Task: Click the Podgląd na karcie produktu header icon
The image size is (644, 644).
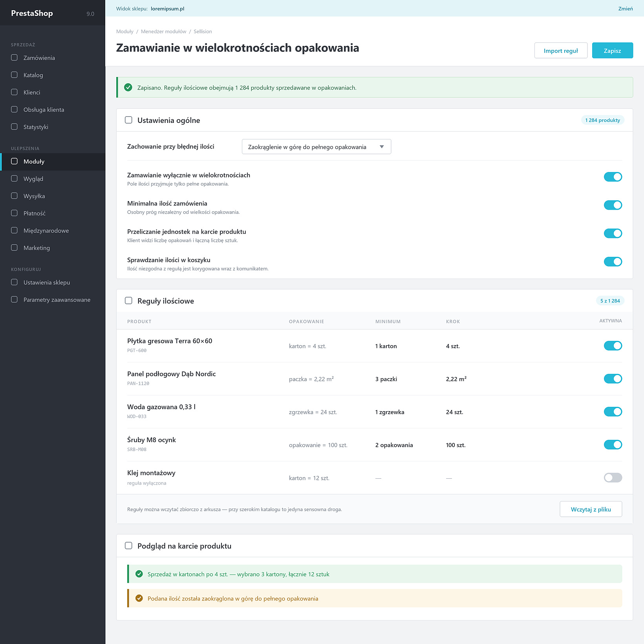Action: (x=128, y=546)
